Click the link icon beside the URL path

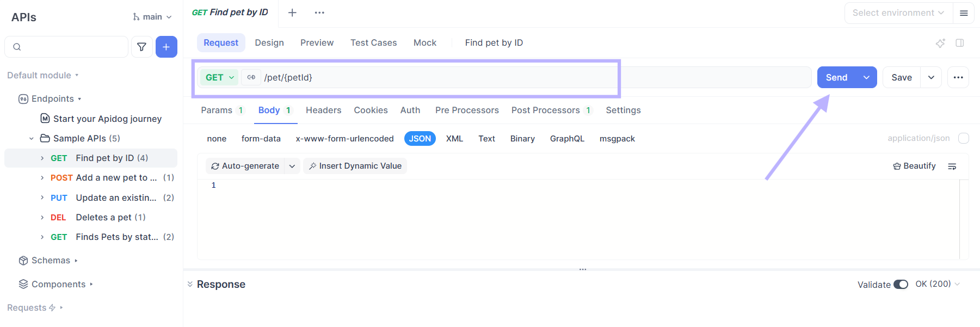251,77
